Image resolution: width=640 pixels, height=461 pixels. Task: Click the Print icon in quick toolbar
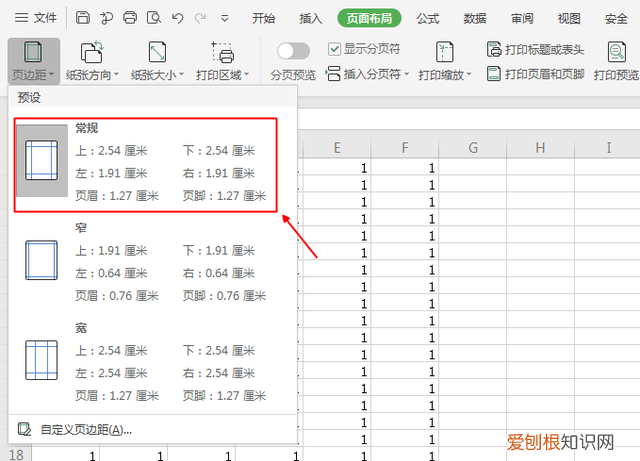click(130, 18)
